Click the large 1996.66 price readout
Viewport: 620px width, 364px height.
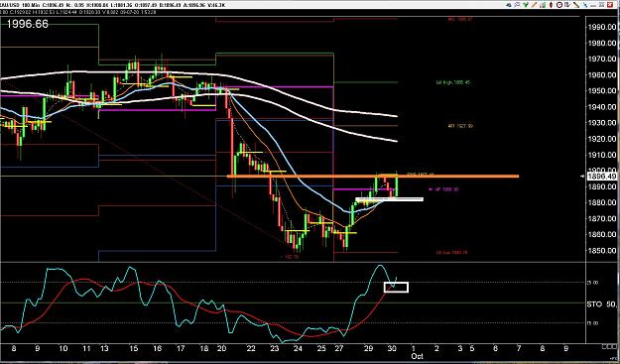(x=28, y=24)
